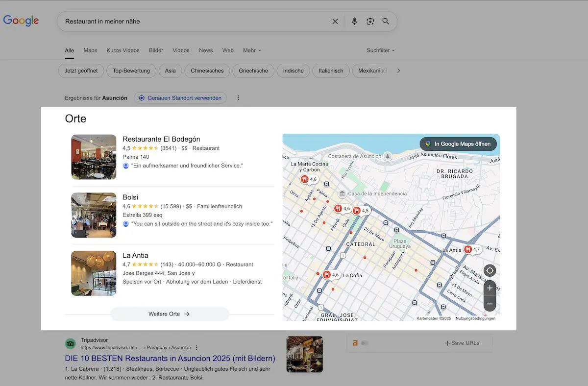The image size is (588, 386).
Task: Select the La Antia 4,7 map pin
Action: (x=468, y=250)
